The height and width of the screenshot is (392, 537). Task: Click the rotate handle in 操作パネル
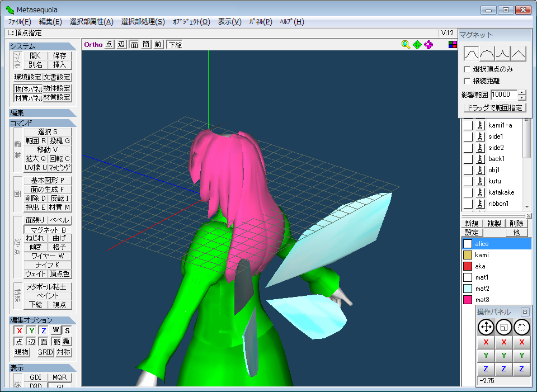[521, 327]
